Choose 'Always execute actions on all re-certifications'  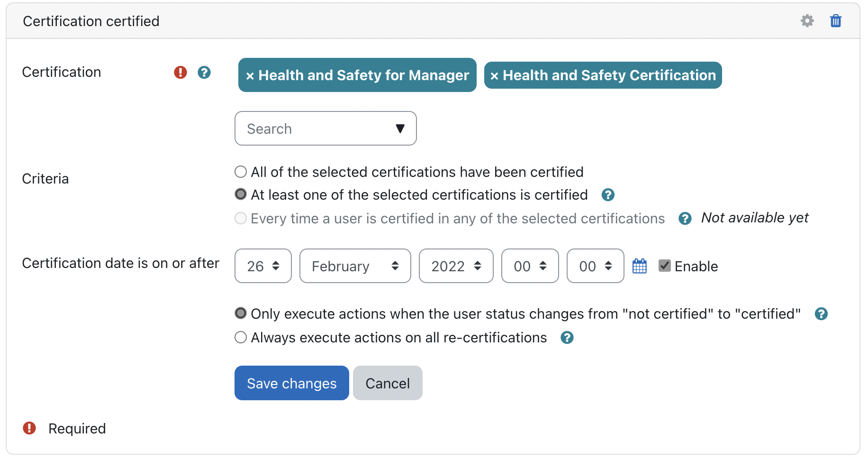click(x=241, y=338)
